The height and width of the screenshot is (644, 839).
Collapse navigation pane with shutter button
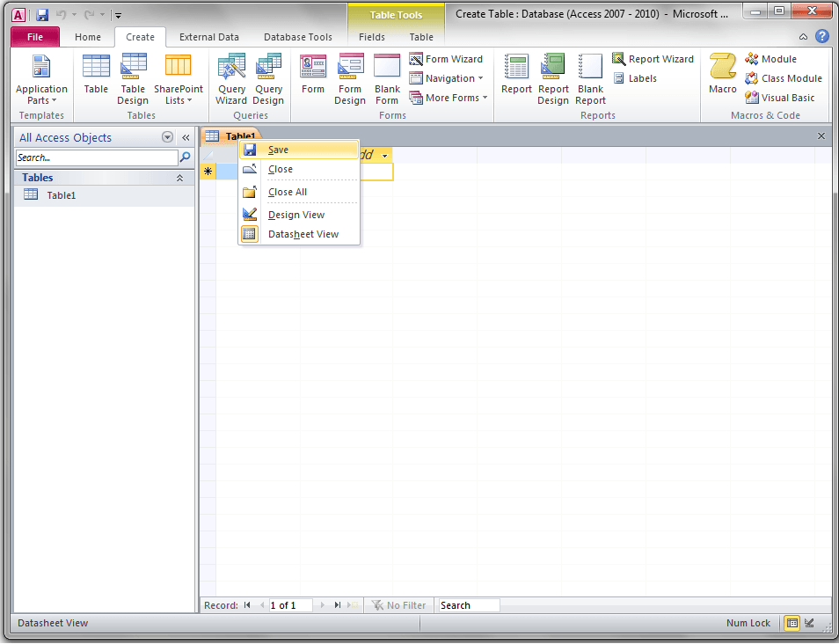click(x=186, y=137)
